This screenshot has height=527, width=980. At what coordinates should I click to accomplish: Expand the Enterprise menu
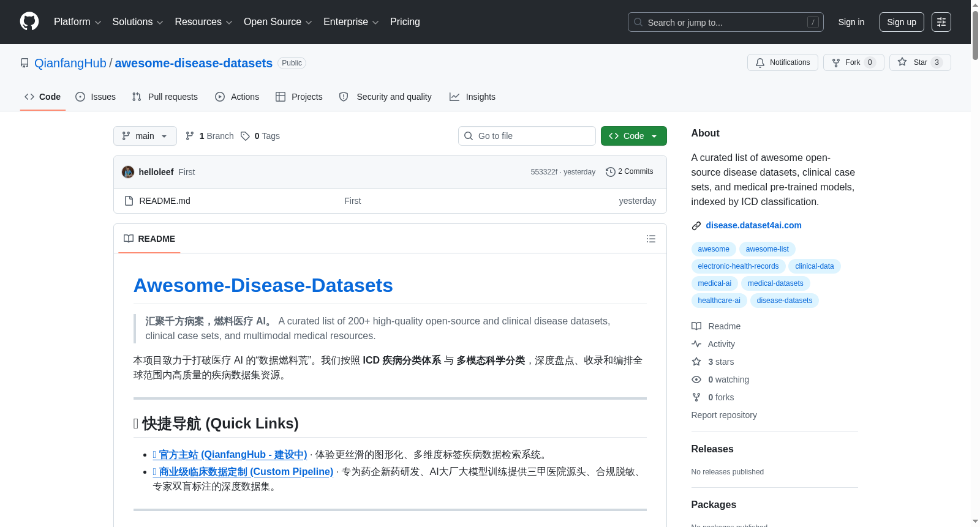click(351, 22)
